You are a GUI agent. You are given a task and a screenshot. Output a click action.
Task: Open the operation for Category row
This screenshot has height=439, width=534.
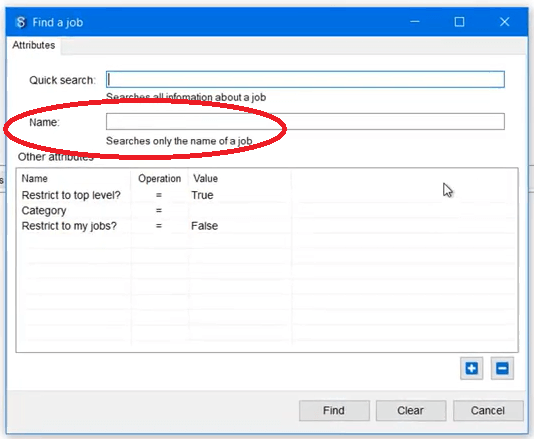pos(159,211)
